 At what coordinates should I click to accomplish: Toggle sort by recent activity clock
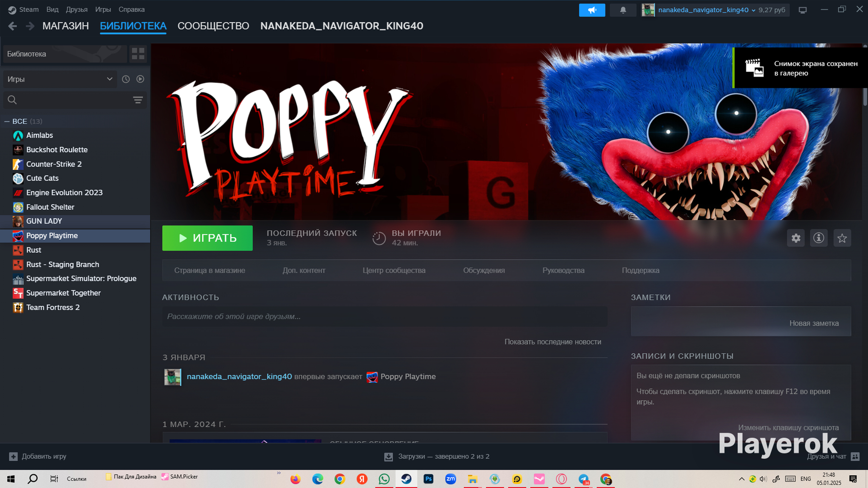tap(126, 79)
